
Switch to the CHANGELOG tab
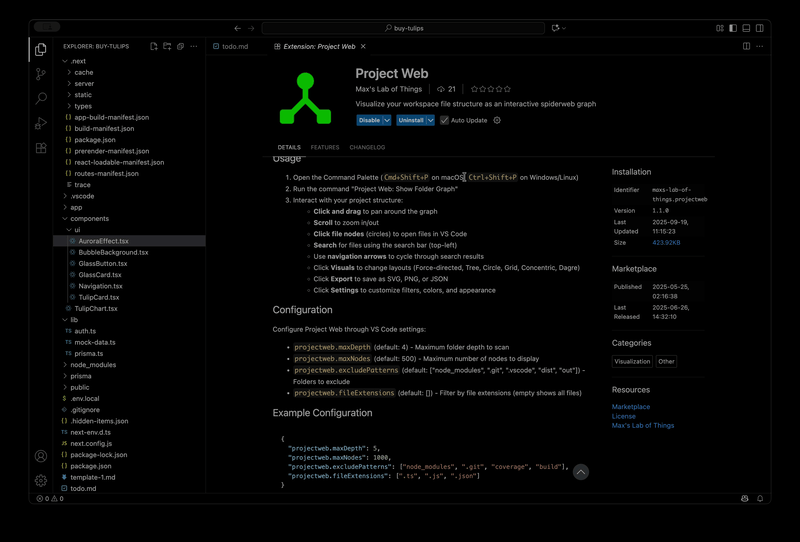(x=367, y=147)
